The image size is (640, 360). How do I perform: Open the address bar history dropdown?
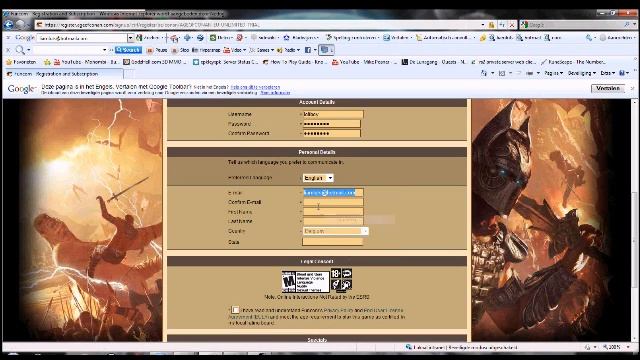(482, 25)
